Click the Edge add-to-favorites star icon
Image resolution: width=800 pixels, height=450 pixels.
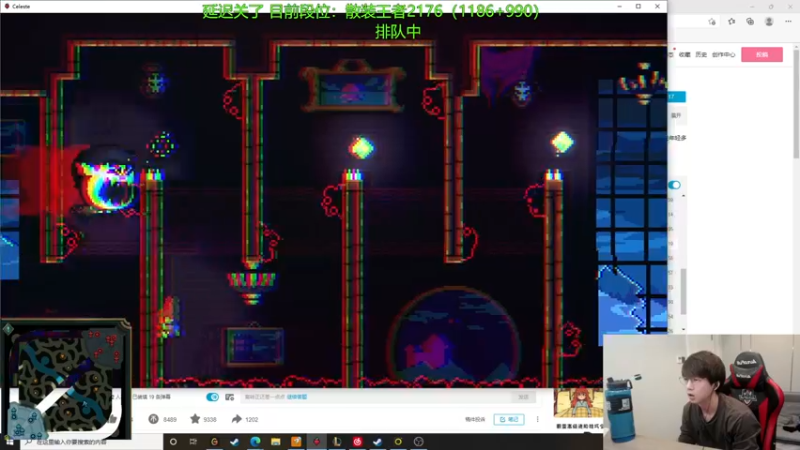(x=712, y=21)
